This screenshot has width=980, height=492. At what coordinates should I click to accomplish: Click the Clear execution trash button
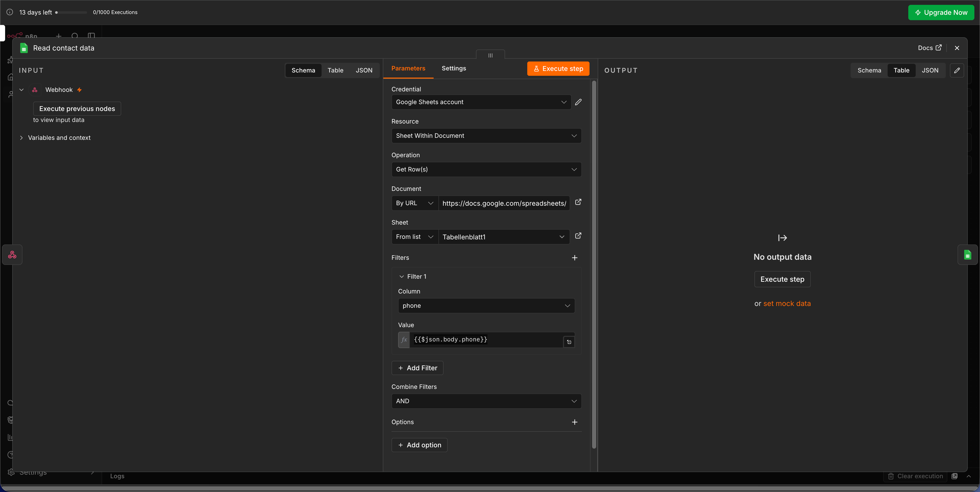[x=915, y=476]
